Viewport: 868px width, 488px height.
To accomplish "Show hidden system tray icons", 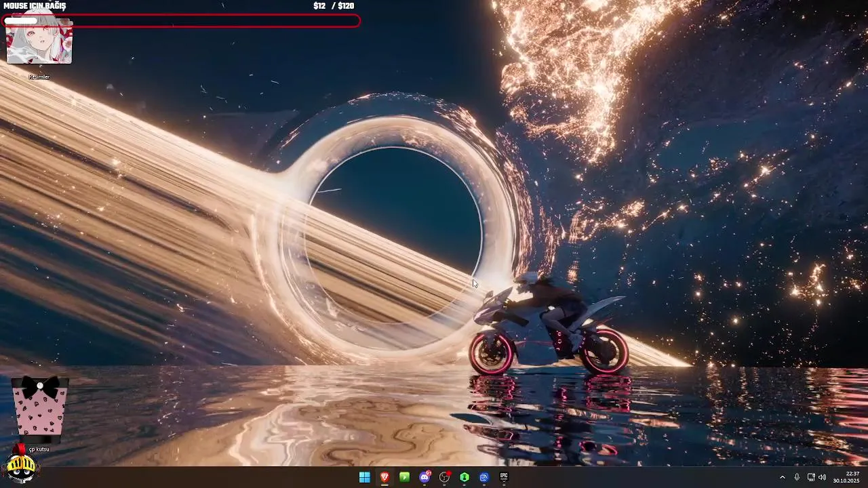I will 782,477.
